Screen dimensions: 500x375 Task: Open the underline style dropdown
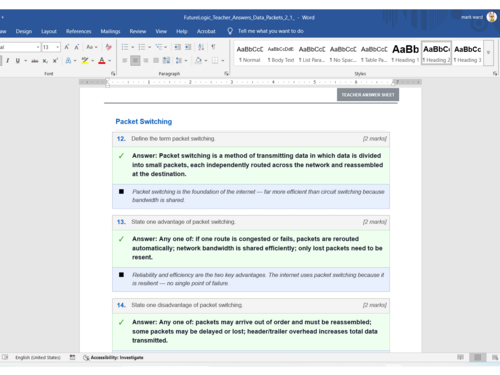coord(25,61)
